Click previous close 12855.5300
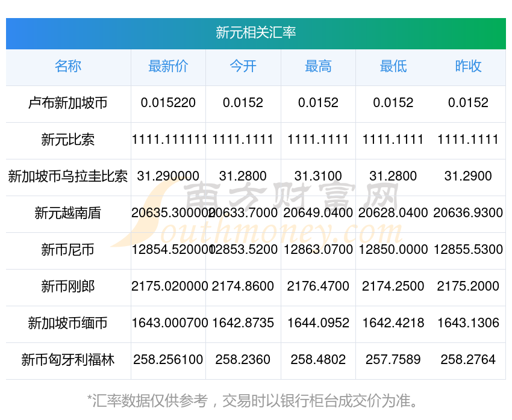512x420 pixels. click(468, 250)
